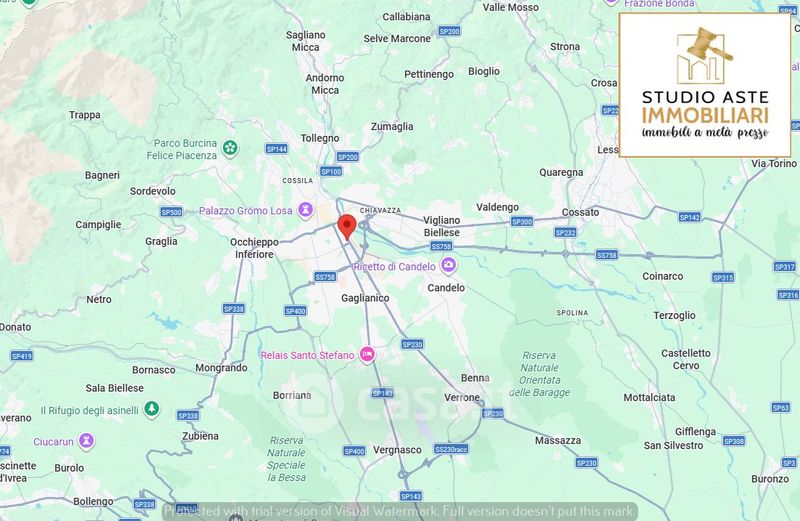
Task: Click the SS758 road shield near Vigliano
Action: pos(441,246)
